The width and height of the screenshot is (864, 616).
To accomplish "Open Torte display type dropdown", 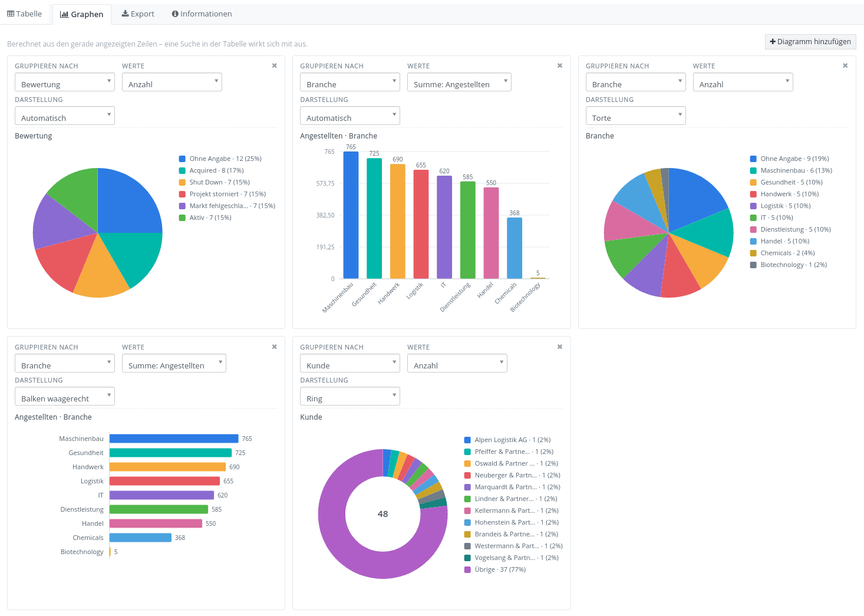I will click(x=635, y=116).
